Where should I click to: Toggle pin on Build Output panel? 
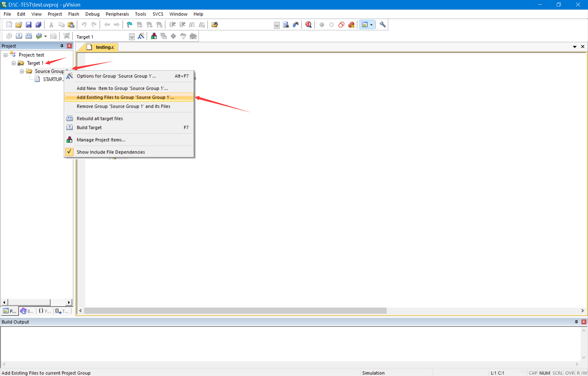coord(576,322)
